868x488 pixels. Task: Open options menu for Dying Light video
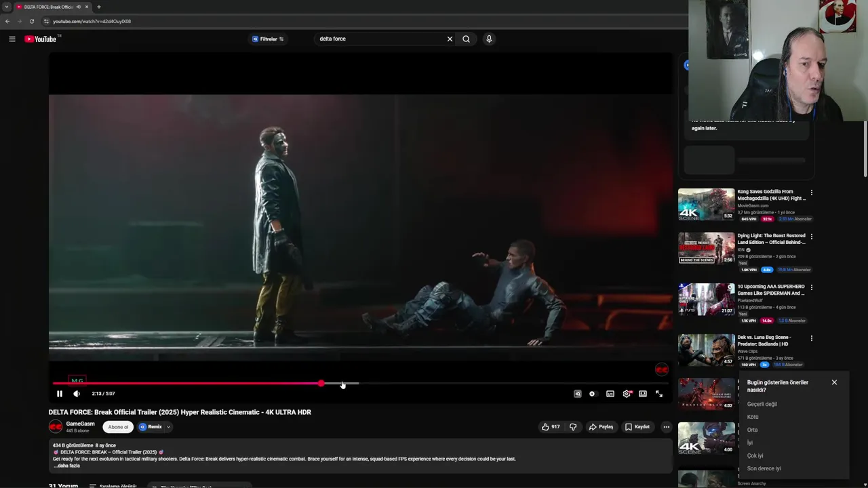(811, 237)
